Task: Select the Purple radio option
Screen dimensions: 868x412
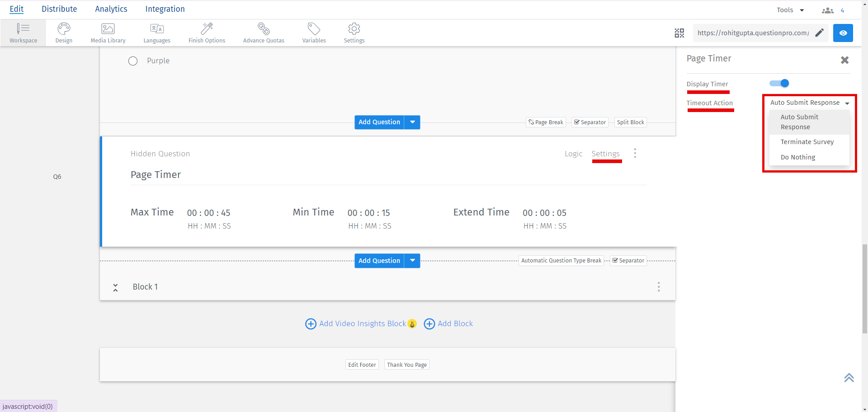Action: coord(133,61)
